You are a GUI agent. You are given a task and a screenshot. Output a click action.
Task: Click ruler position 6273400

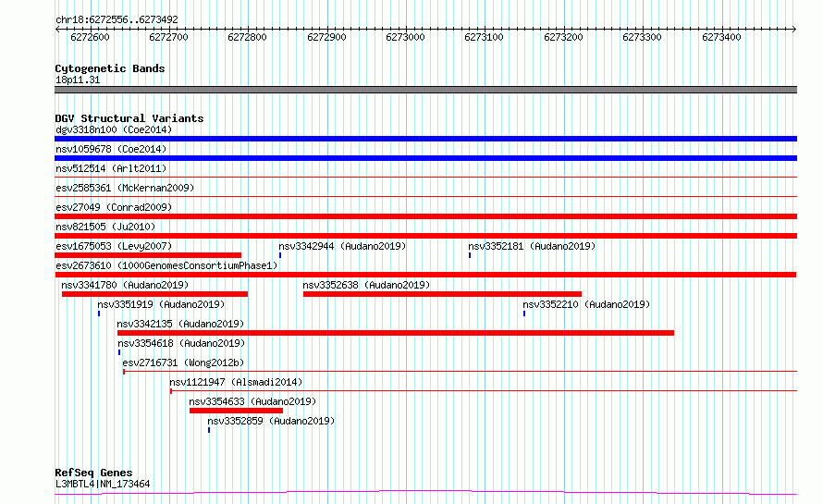(x=721, y=37)
